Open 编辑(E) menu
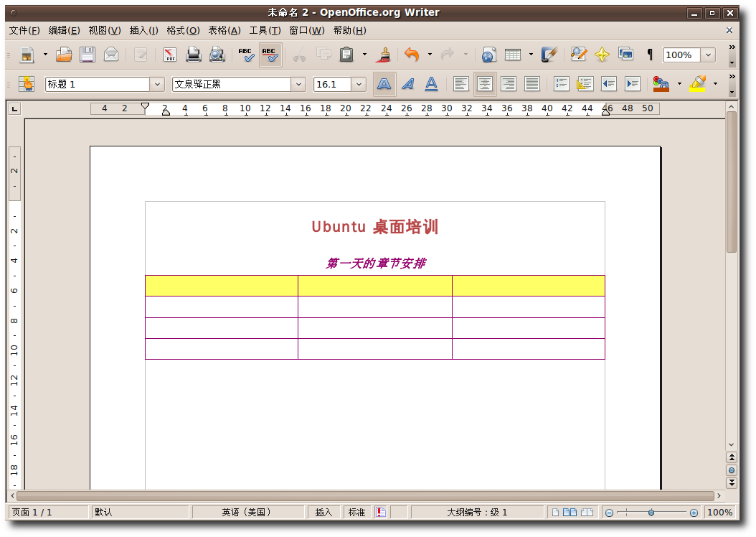756x537 pixels. pos(64,30)
